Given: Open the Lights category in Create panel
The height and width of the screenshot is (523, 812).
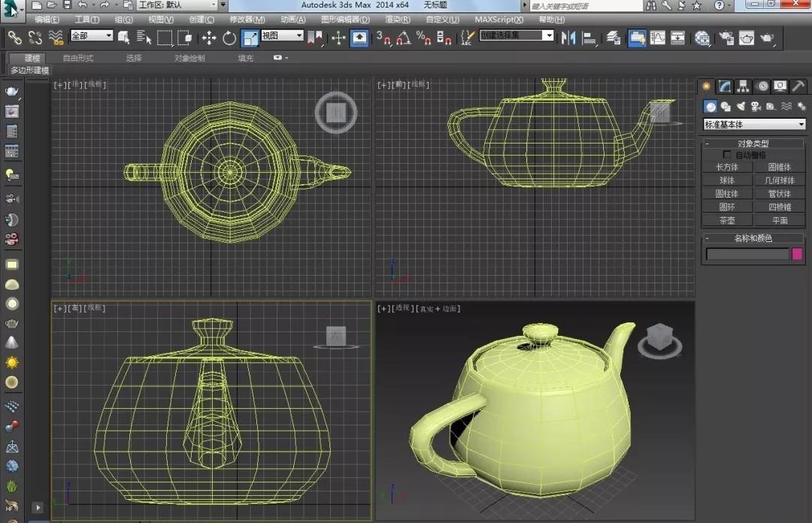Looking at the screenshot, I should pos(741,106).
